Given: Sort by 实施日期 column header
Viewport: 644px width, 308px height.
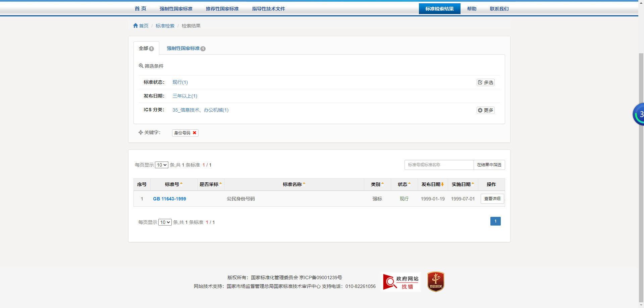Looking at the screenshot, I should point(463,184).
